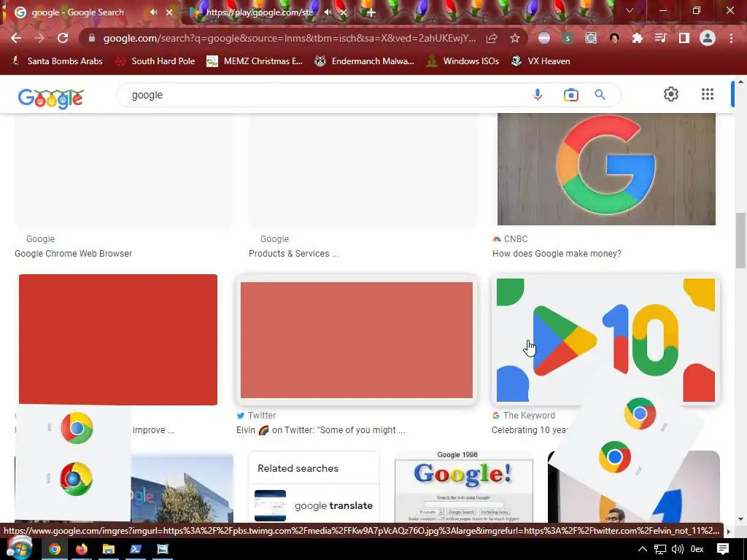
Task: Open the face avatar extension icon
Action: 614,38
